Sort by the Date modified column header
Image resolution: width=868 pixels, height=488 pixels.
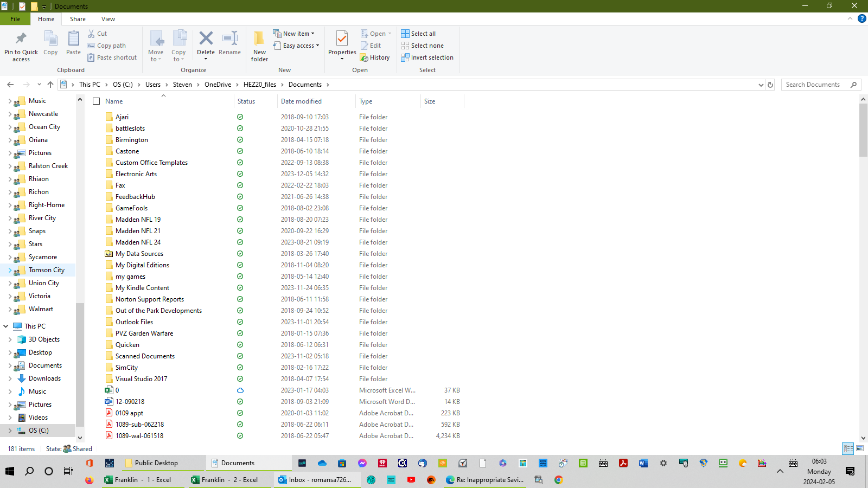point(301,101)
